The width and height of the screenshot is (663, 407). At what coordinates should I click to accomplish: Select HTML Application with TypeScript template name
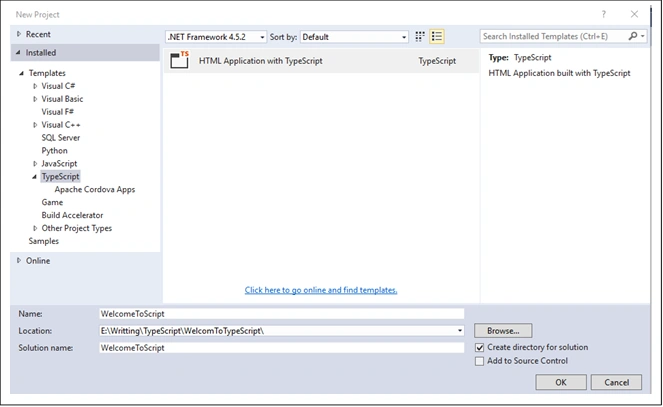[260, 61]
